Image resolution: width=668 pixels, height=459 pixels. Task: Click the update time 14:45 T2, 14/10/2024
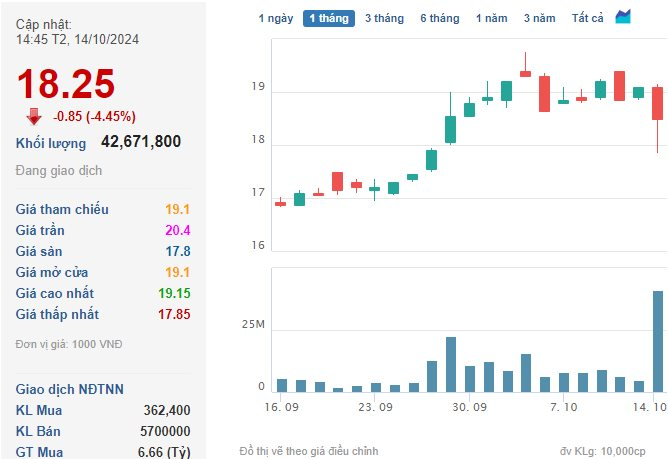[78, 40]
